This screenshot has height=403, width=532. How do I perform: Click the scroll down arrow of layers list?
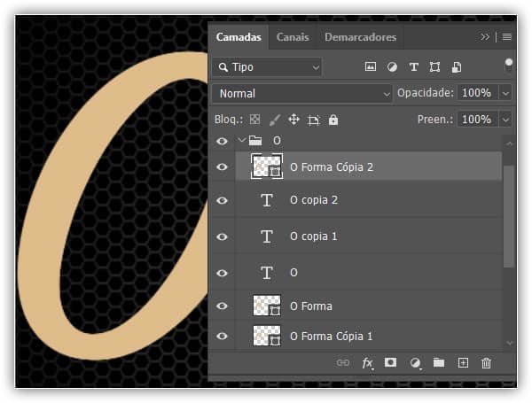(x=509, y=343)
